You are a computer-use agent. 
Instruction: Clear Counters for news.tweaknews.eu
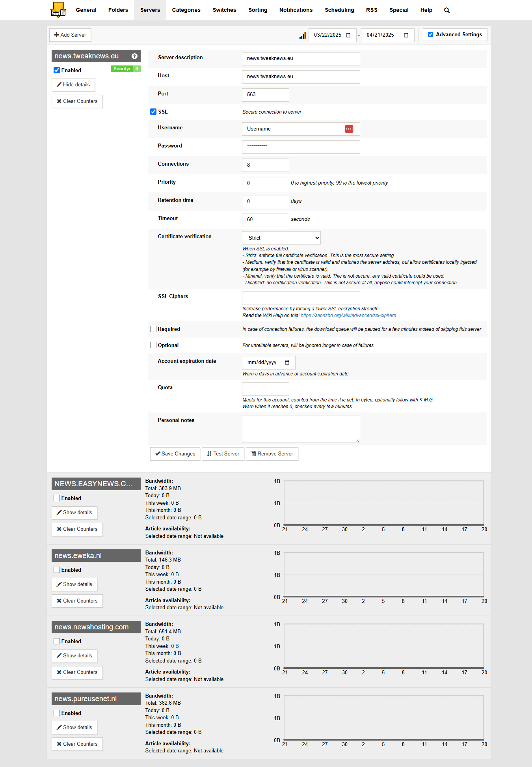[77, 101]
